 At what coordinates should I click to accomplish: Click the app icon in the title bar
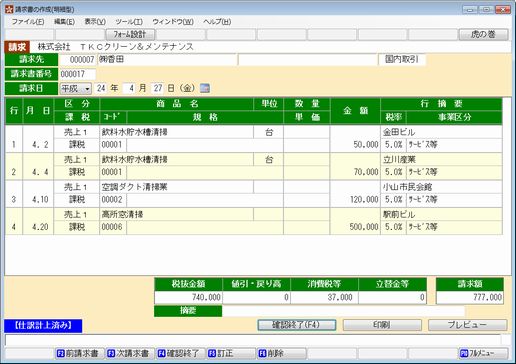[x=9, y=9]
